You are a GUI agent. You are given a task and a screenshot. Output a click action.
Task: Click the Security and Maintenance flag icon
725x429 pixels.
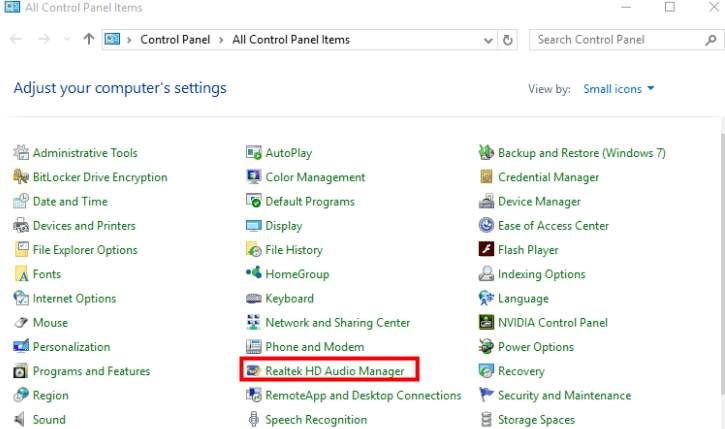(487, 395)
